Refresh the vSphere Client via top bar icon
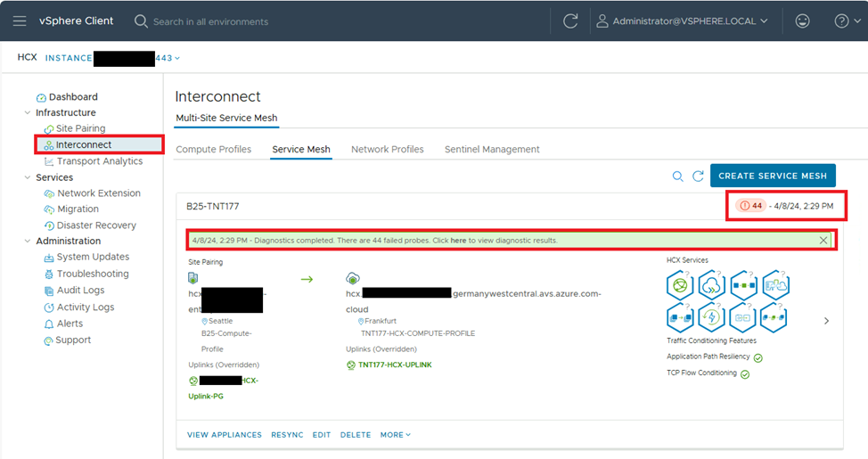The image size is (868, 459). coord(570,21)
